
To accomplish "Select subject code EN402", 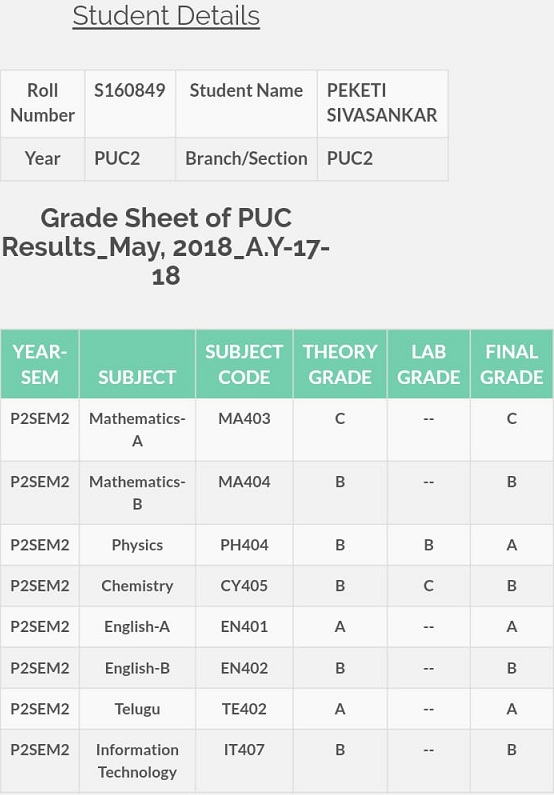I will [x=244, y=668].
